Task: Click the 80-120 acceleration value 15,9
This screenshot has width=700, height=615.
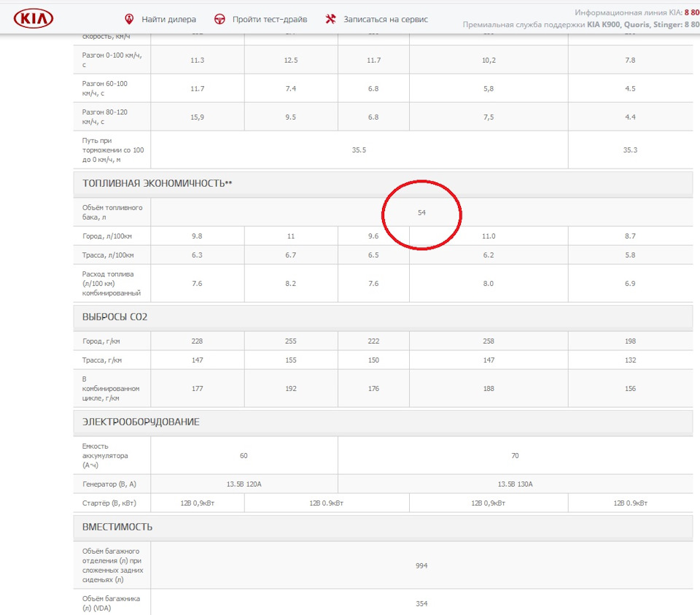Action: click(198, 117)
